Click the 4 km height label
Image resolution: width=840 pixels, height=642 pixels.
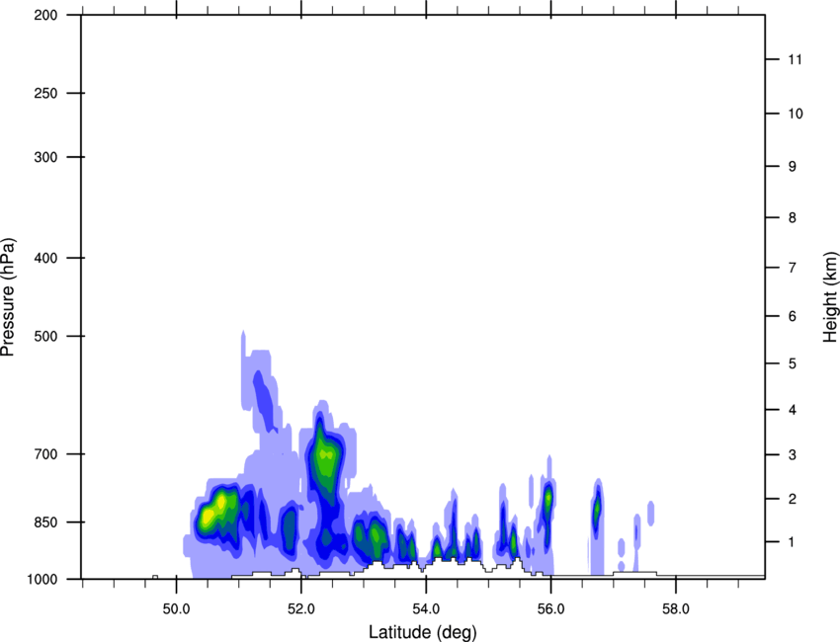coord(793,410)
